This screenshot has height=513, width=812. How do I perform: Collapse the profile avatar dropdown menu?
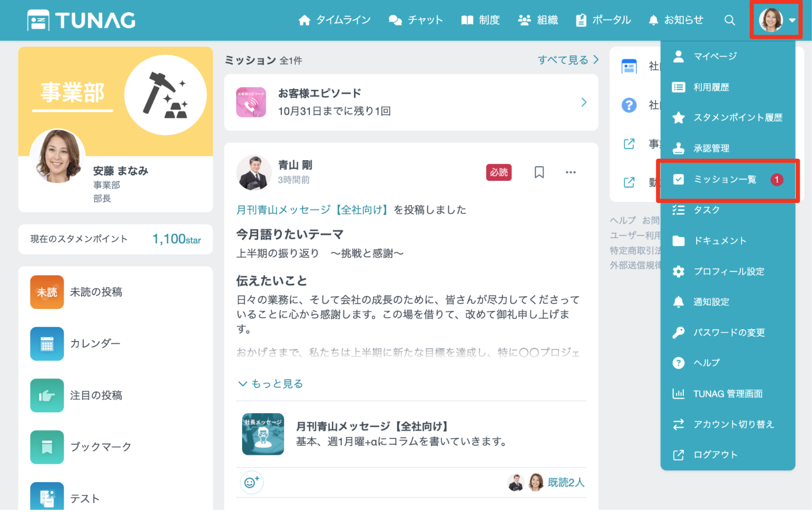pyautogui.click(x=776, y=20)
